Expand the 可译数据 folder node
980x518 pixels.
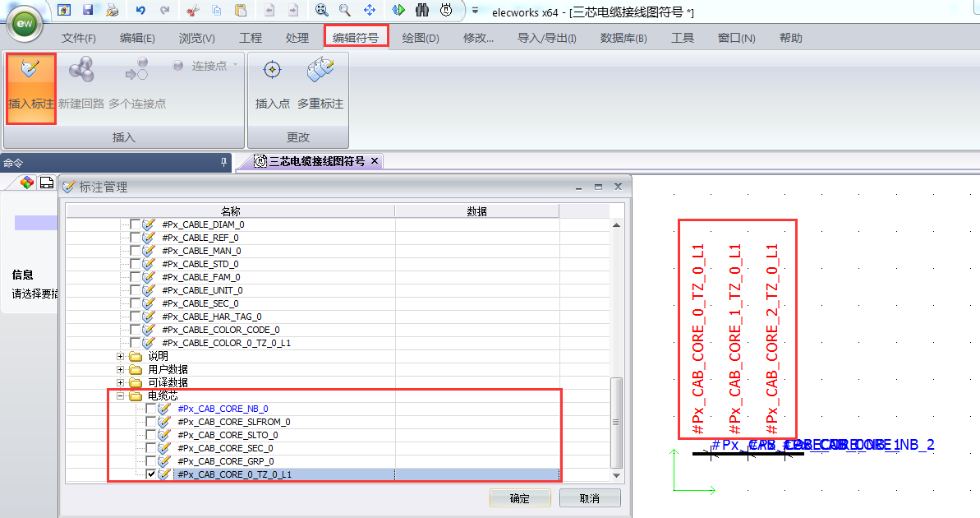click(x=120, y=382)
